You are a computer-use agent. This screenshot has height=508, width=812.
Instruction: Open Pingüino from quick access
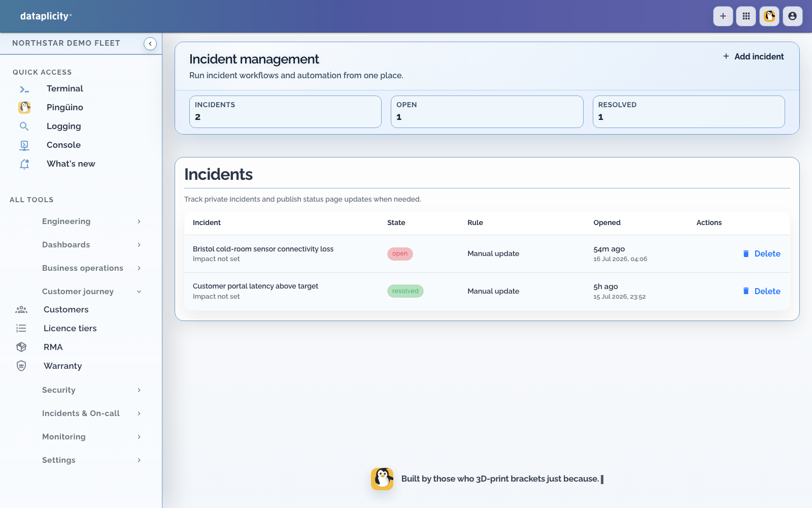(x=65, y=108)
